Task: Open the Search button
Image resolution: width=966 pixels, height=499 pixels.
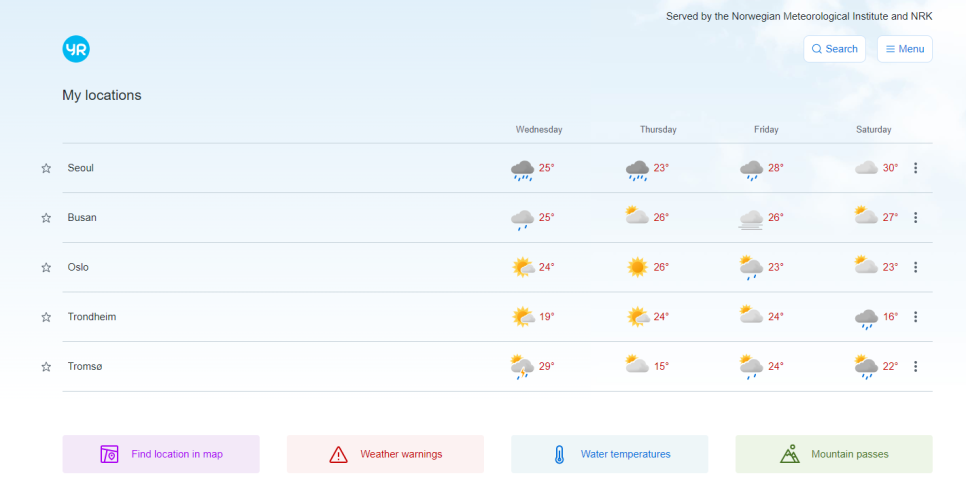Action: [834, 49]
